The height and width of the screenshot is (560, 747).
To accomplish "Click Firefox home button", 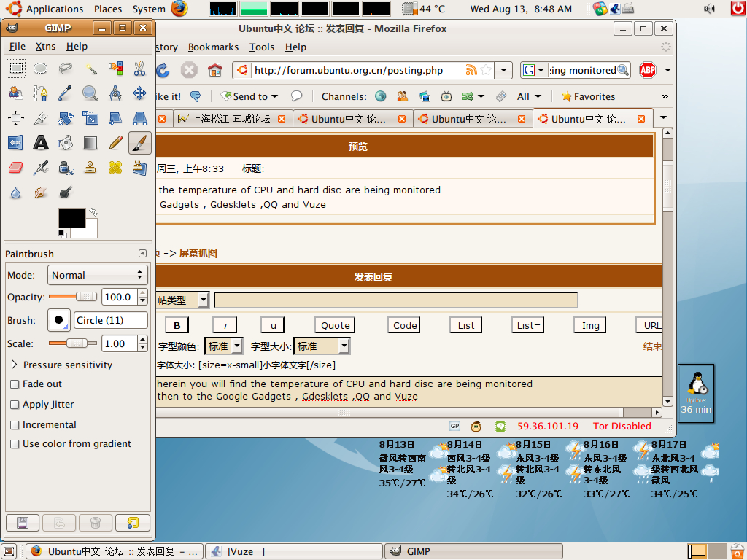I will (215, 71).
